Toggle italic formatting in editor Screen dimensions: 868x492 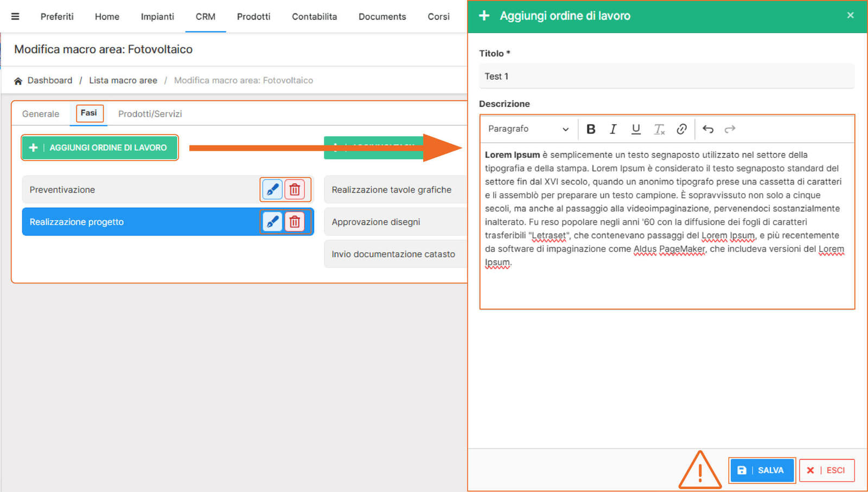pyautogui.click(x=613, y=129)
